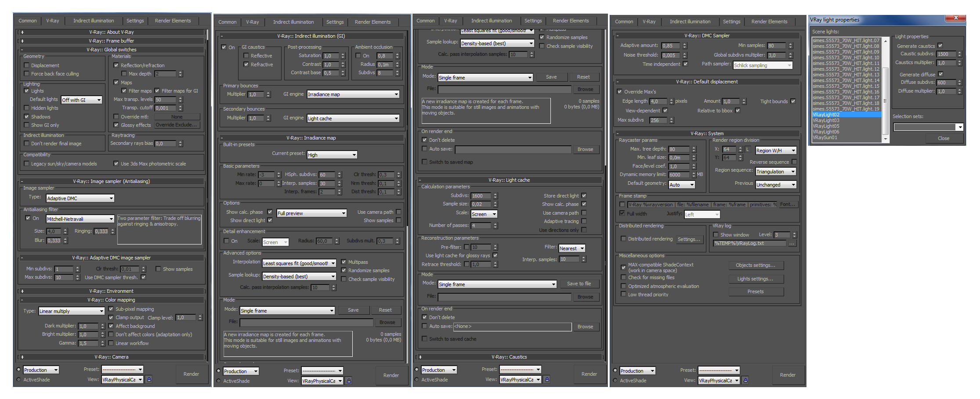Toggle the L lock button beside region X
980x399 pixels.
pos(747,149)
